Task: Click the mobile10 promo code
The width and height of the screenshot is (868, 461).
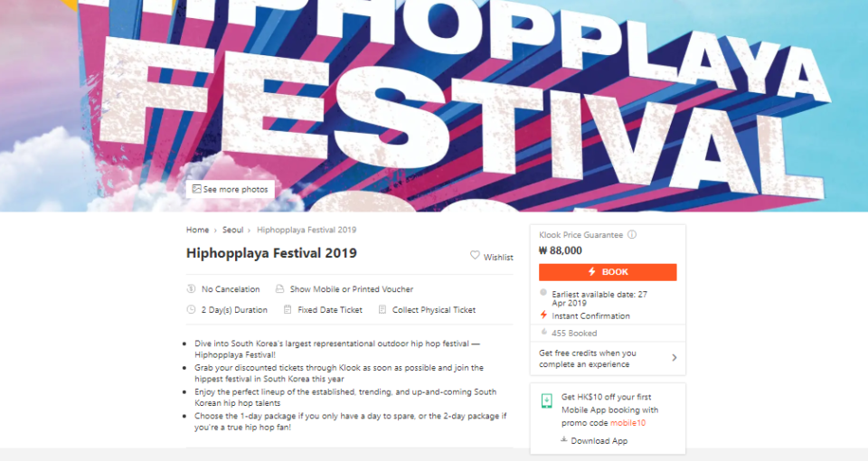Action: point(627,422)
